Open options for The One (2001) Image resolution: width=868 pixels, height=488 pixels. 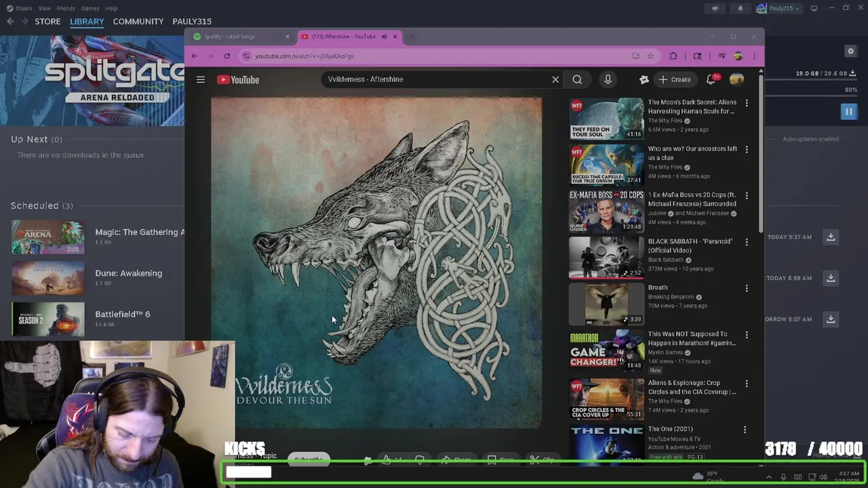pos(745,430)
